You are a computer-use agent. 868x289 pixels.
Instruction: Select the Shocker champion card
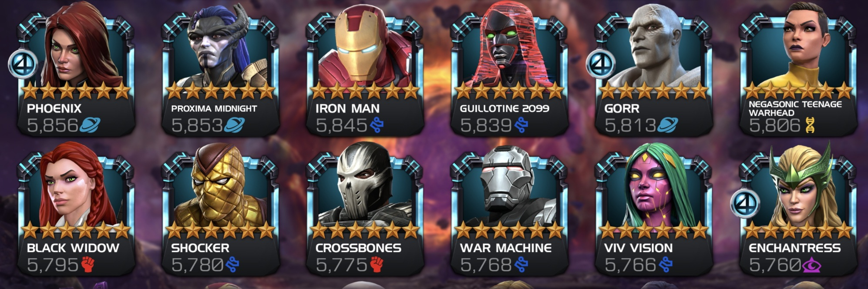[220, 211]
